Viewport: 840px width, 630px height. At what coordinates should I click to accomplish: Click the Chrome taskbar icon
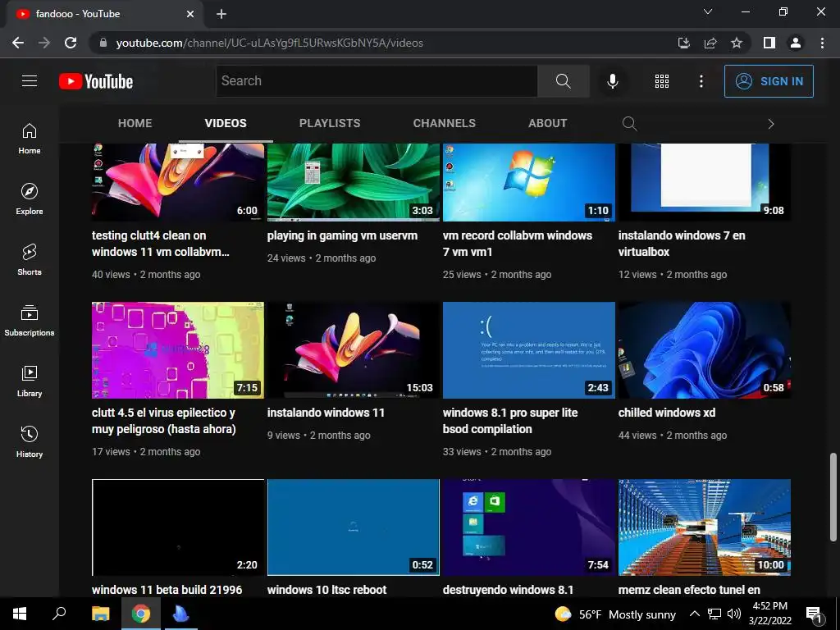[x=141, y=614]
